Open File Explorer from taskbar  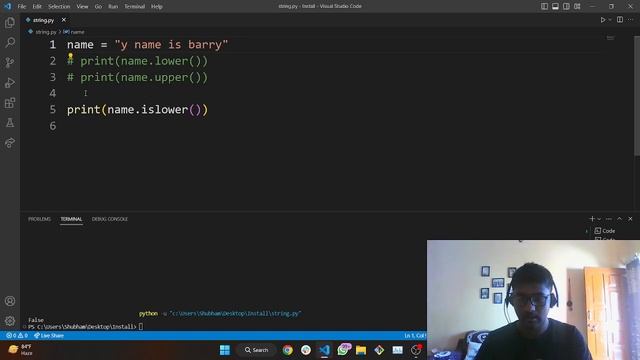(361, 350)
